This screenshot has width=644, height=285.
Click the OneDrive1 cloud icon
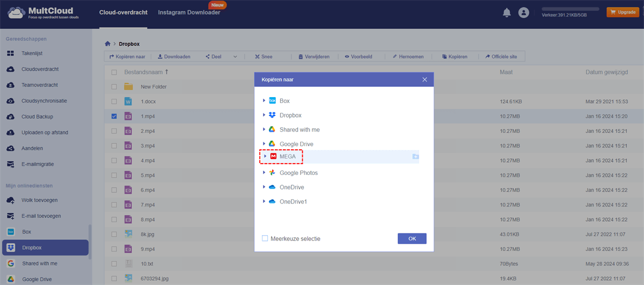[x=272, y=201]
